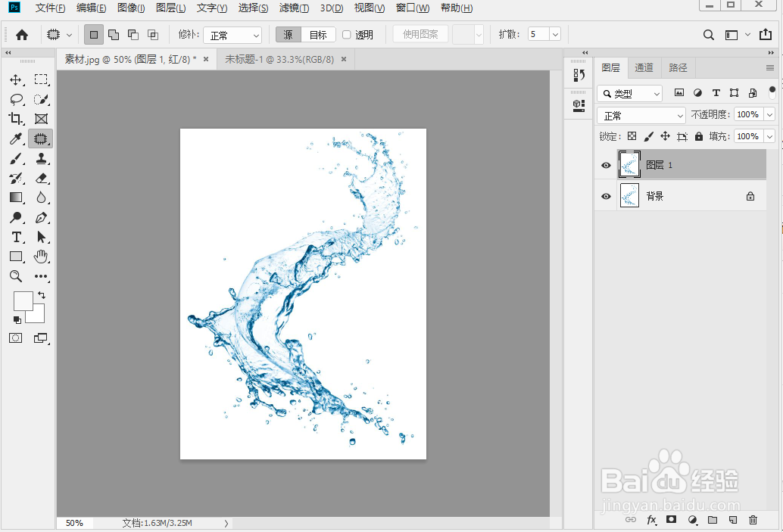The width and height of the screenshot is (783, 532).
Task: Open the search magnifier in options bar
Action: pyautogui.click(x=708, y=35)
